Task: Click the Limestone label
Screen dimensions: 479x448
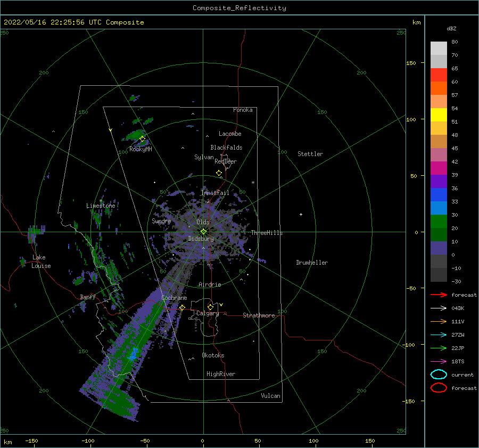Action: point(101,206)
